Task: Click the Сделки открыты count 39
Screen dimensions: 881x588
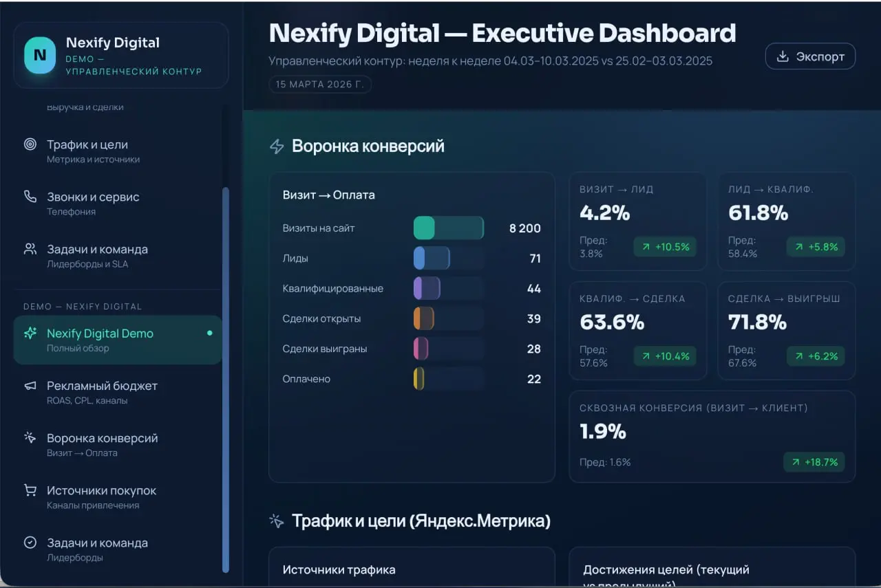Action: [x=534, y=318]
